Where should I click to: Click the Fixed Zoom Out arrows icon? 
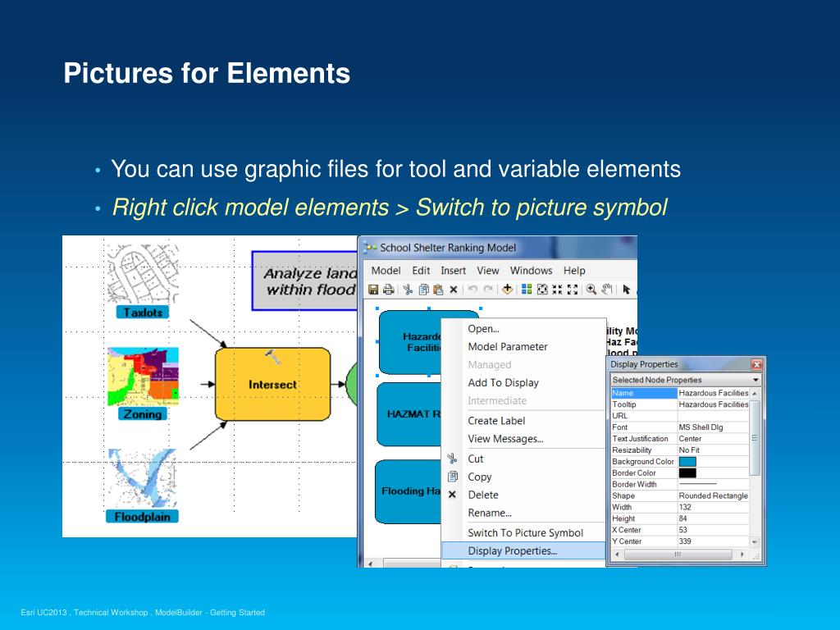pos(572,290)
